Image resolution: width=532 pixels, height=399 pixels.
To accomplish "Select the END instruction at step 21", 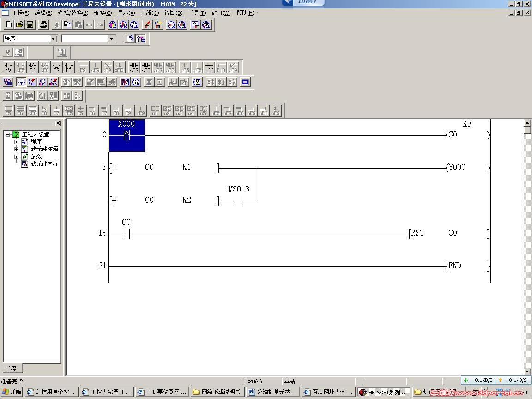I will tap(468, 266).
